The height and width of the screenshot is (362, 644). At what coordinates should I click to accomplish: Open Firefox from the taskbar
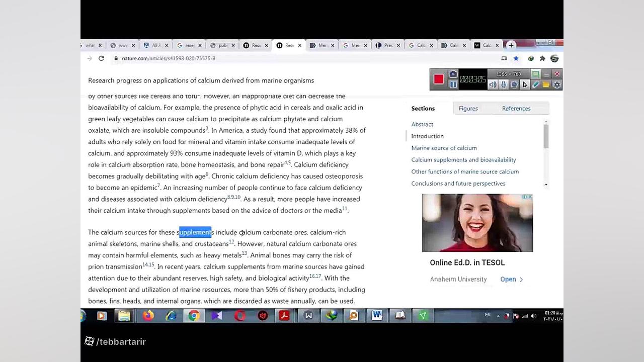(148, 316)
